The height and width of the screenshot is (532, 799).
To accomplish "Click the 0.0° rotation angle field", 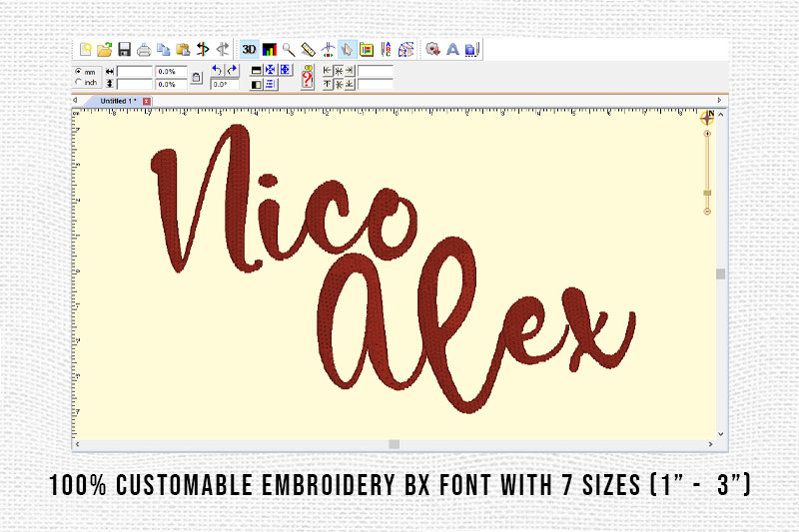I will pos(224,84).
